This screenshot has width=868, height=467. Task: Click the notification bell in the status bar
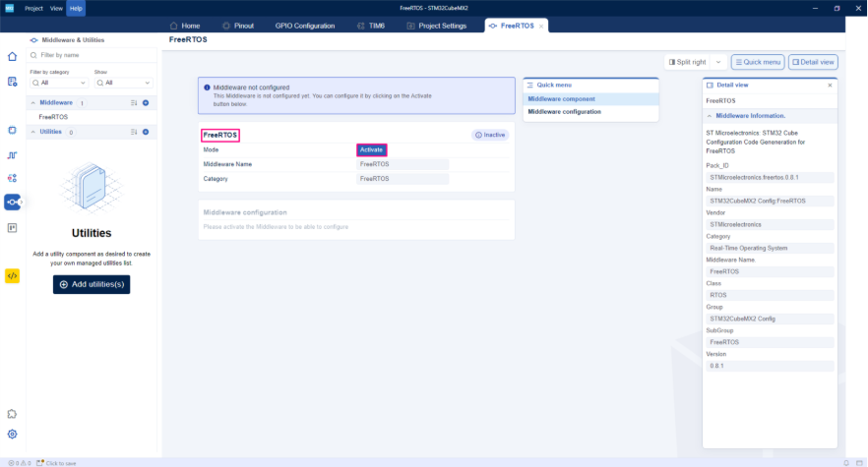click(x=846, y=462)
